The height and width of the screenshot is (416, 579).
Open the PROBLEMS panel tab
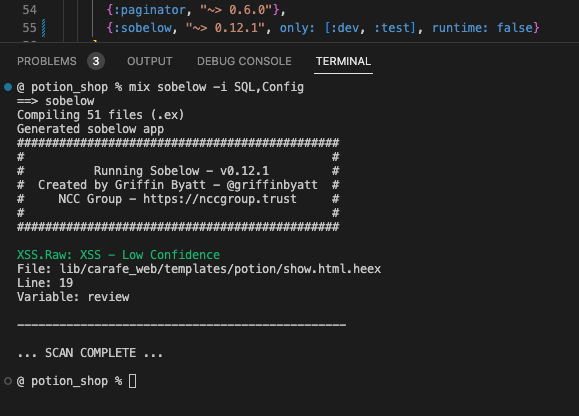(47, 61)
